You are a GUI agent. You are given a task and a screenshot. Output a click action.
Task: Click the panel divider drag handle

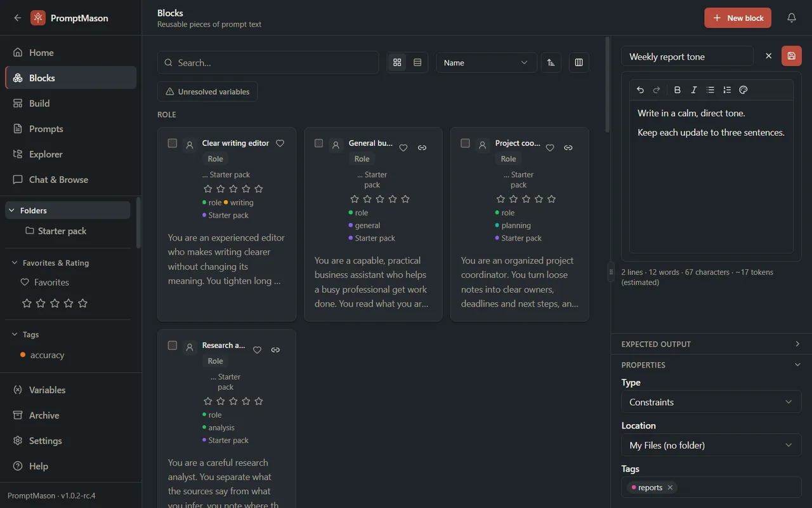click(x=611, y=271)
